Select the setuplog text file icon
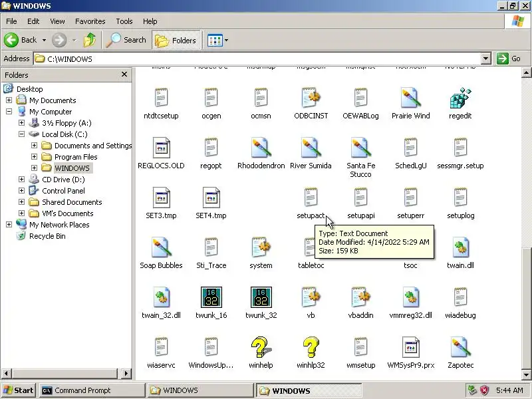Viewport: 532px width, 399px height. (x=460, y=198)
